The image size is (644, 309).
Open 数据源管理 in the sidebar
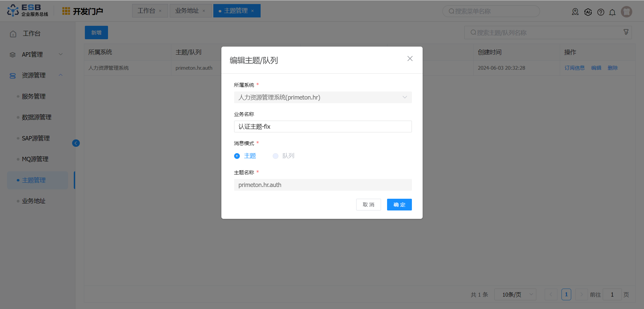(x=37, y=117)
